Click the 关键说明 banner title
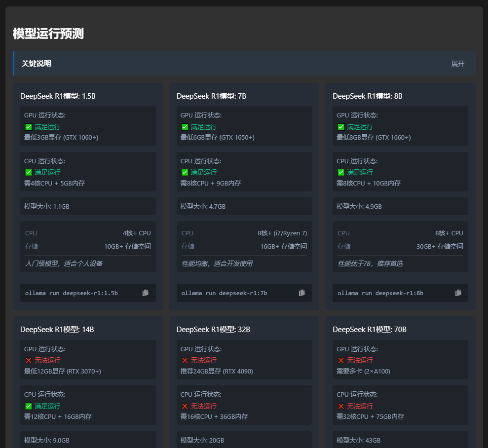 tap(37, 64)
